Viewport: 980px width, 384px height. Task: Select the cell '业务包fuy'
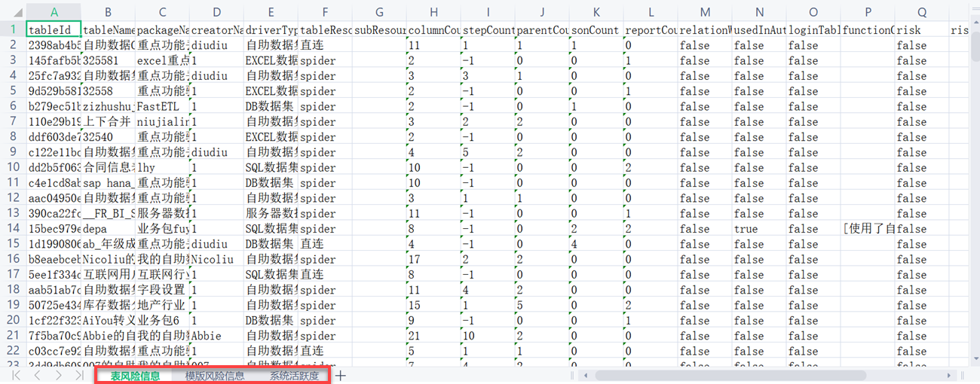click(x=162, y=228)
